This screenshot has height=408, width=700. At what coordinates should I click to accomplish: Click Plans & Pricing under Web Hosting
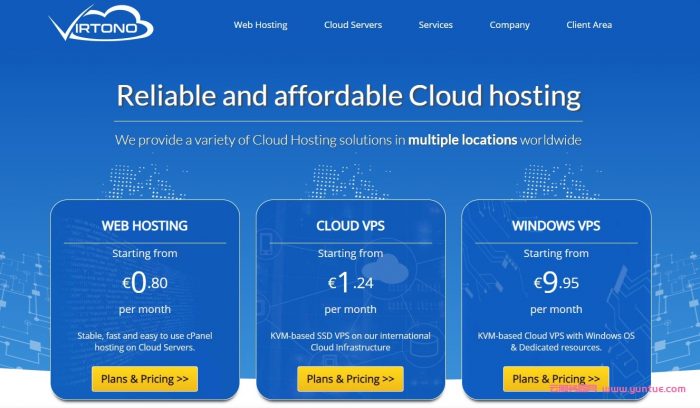(145, 379)
